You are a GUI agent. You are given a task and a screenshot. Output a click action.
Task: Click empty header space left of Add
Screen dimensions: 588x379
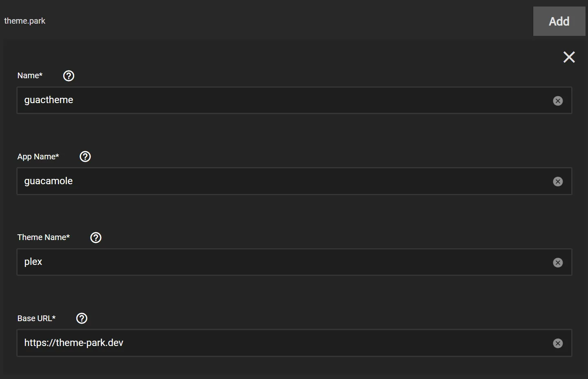click(x=286, y=21)
